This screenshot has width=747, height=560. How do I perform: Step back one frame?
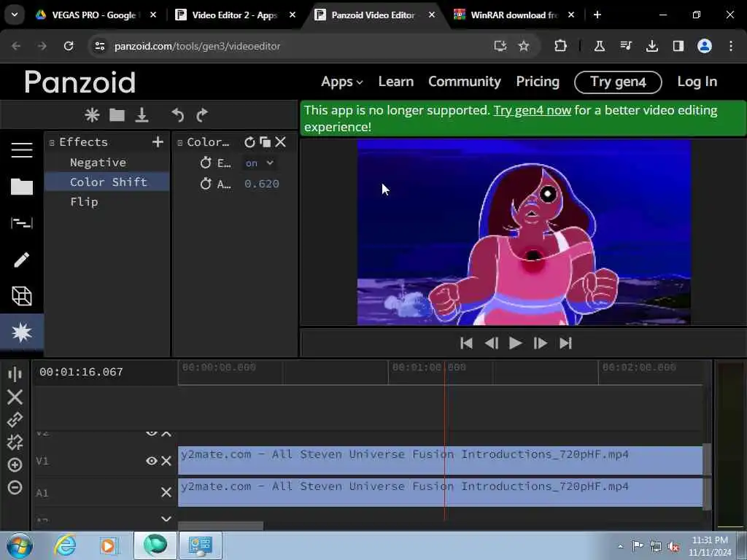(x=491, y=343)
